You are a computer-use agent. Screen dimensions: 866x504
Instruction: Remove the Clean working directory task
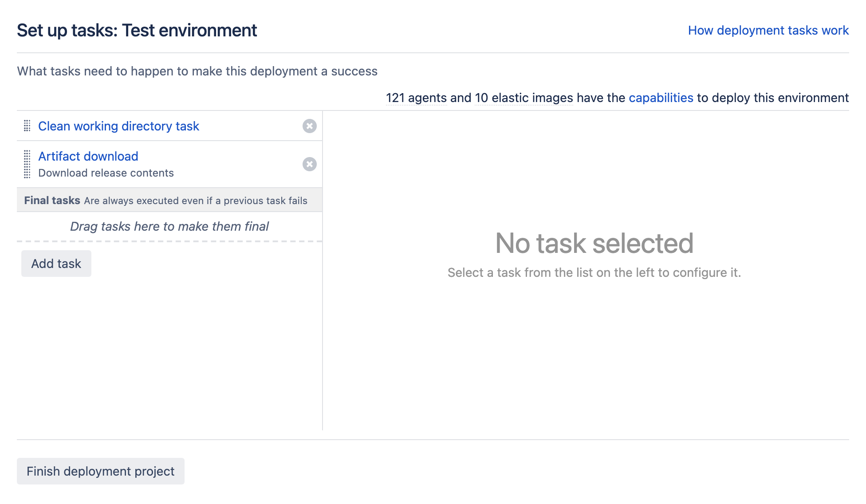tap(310, 126)
